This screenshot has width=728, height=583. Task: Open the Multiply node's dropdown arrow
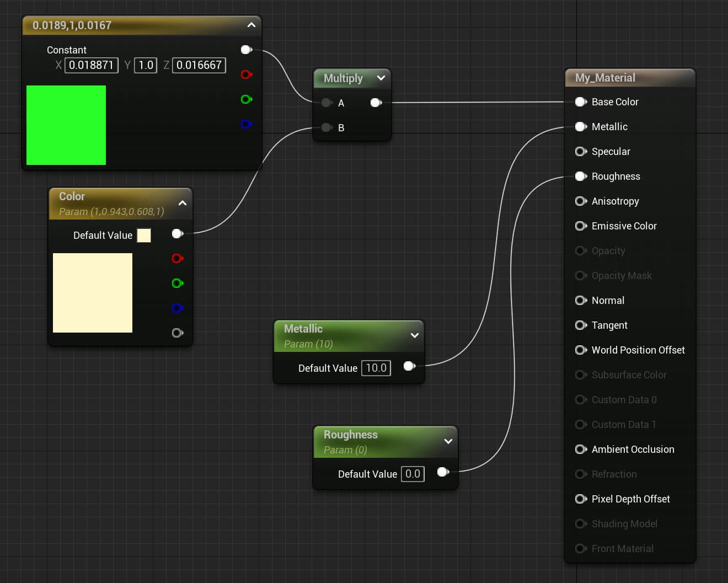pyautogui.click(x=381, y=78)
